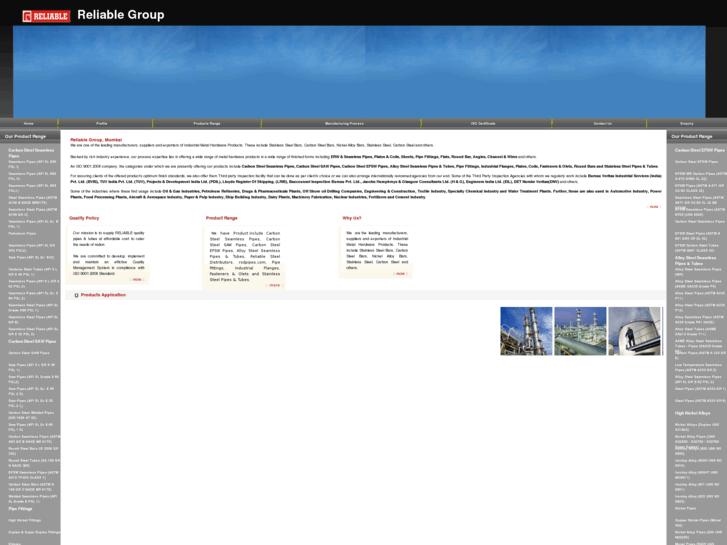727x545 pixels.
Task: Click more link in Quality Policy box
Action: tap(137, 280)
